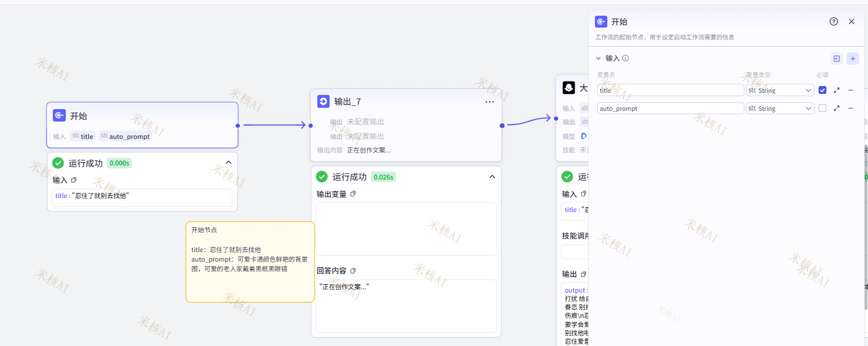
Task: Remove the auto_prompt variable with its minus icon
Action: [851, 109]
